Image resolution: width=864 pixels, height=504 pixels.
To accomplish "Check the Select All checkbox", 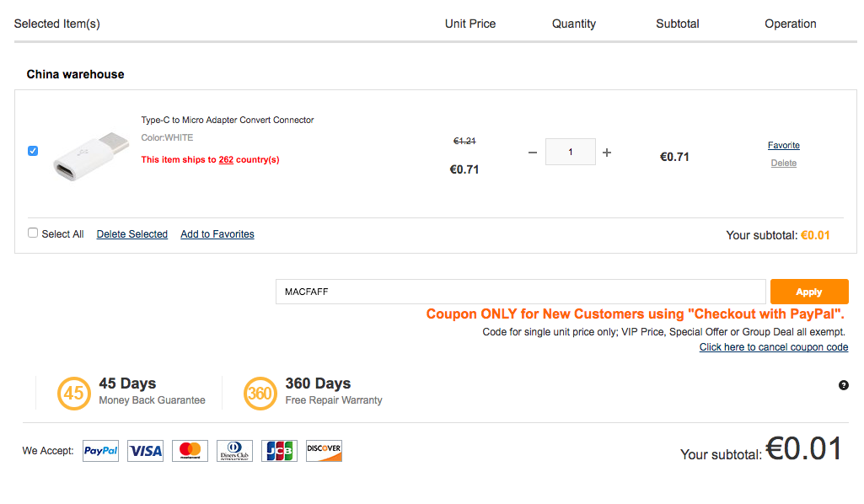I will [33, 233].
